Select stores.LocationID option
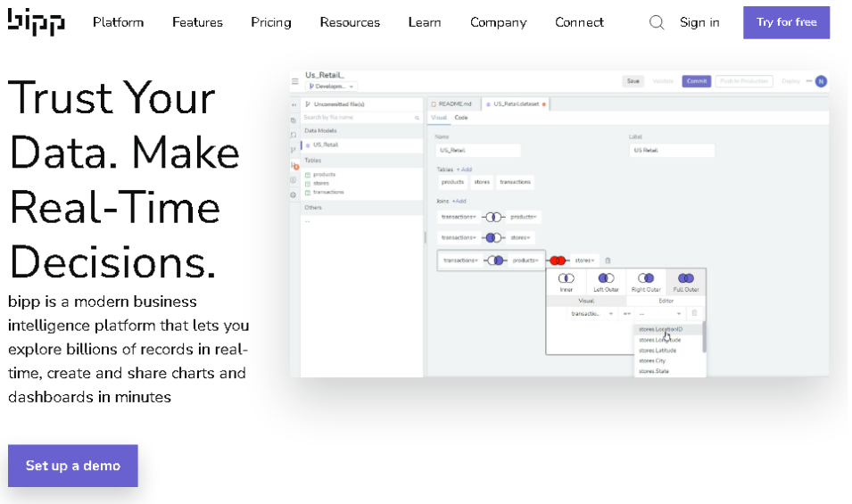852x504 pixels. 668,329
